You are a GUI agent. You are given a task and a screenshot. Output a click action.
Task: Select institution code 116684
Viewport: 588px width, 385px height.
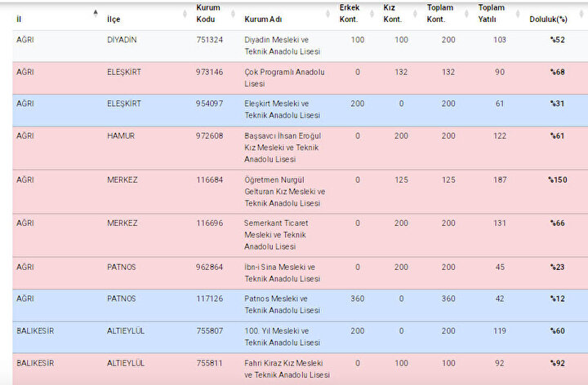pyautogui.click(x=210, y=179)
